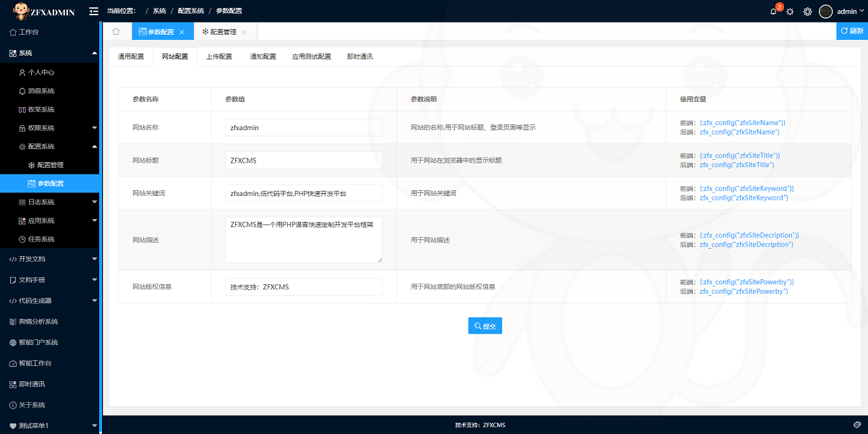Open 配置管理 in the sidebar
The height and width of the screenshot is (434, 868).
[50, 165]
